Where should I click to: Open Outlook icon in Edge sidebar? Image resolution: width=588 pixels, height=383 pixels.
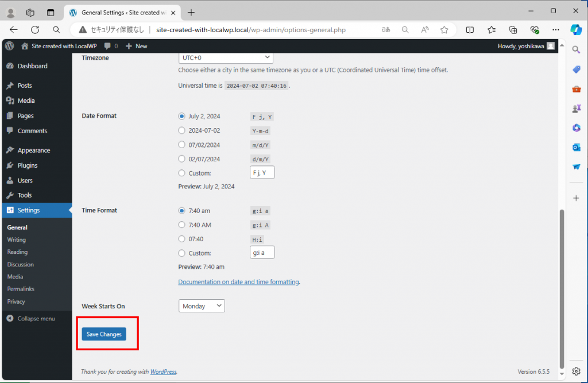(x=576, y=147)
